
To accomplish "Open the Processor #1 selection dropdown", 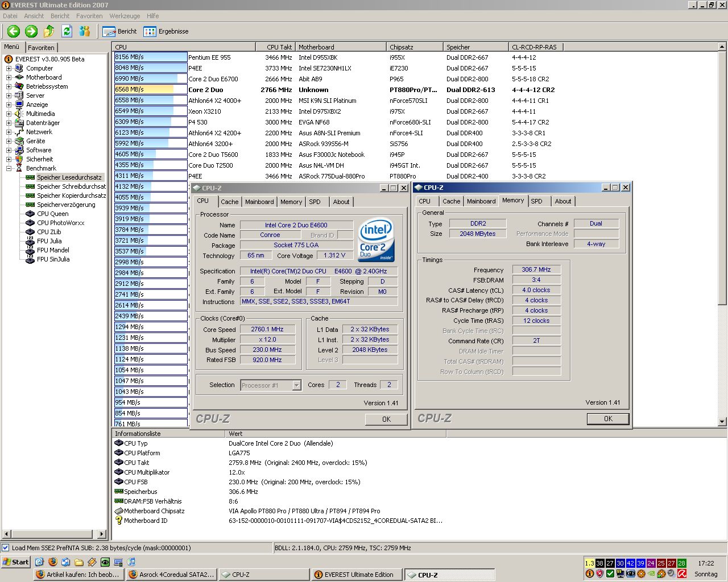I will tap(296, 385).
